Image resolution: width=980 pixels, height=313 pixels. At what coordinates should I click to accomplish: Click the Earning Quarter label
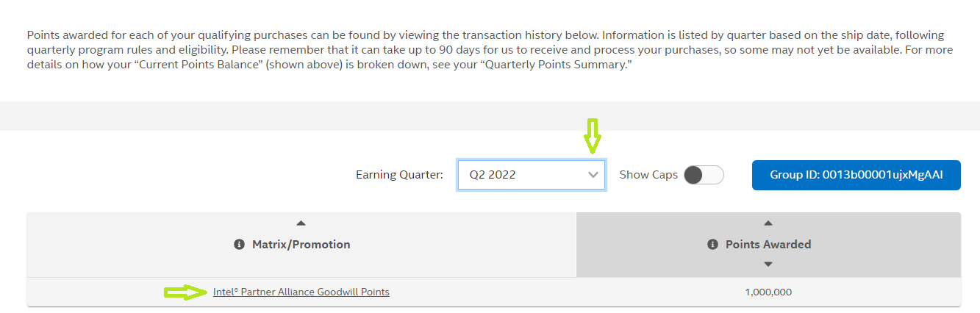[399, 175]
